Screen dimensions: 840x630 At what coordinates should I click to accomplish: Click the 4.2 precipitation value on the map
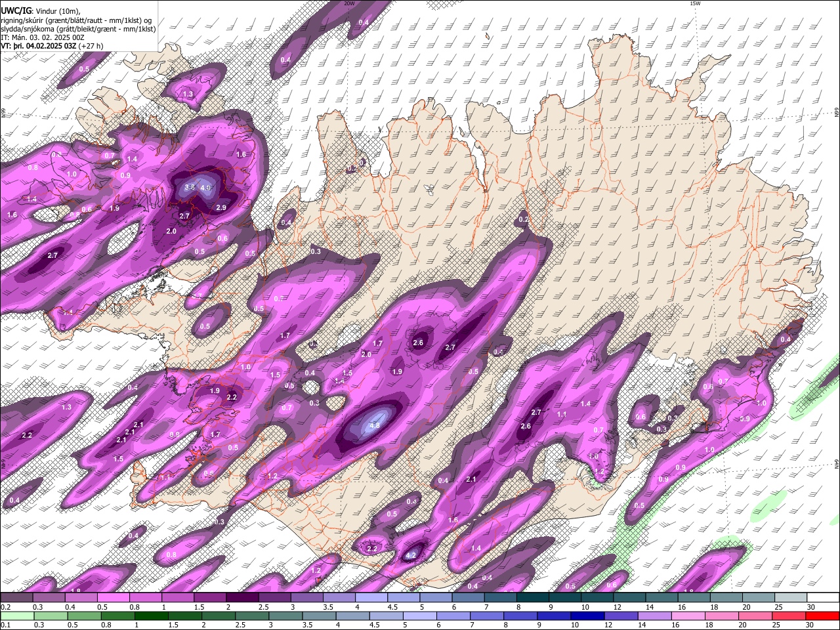coord(411,555)
